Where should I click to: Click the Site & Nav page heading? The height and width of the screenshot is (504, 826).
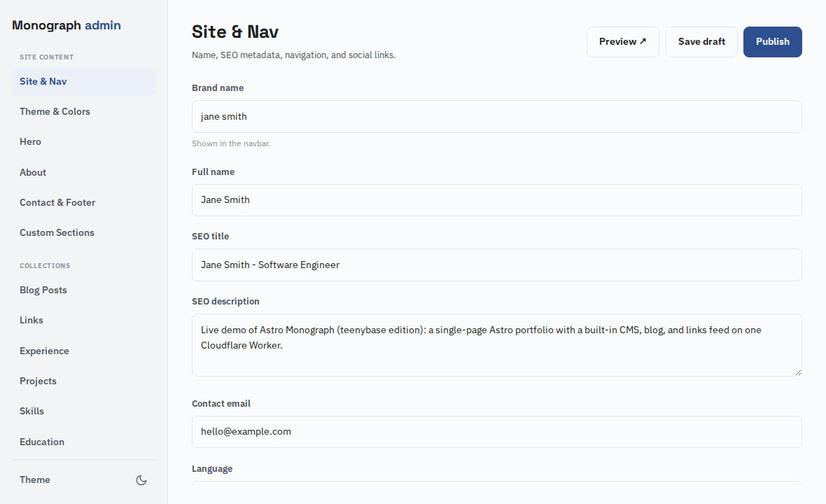click(235, 31)
